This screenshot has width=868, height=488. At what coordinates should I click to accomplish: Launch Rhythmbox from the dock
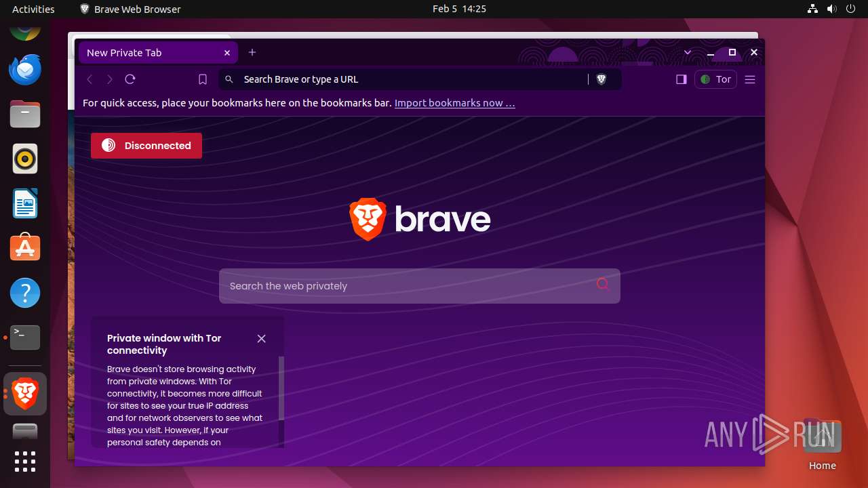coord(25,159)
